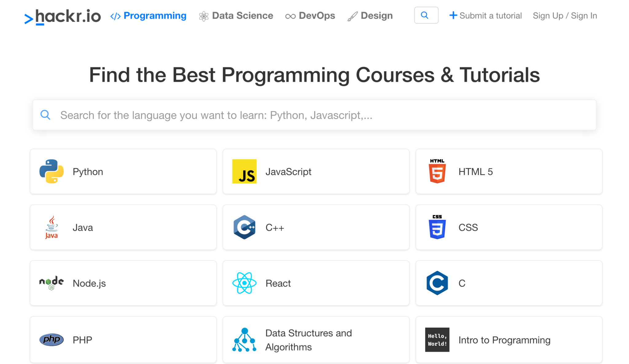
Task: Select the React atom icon
Action: pos(244,283)
